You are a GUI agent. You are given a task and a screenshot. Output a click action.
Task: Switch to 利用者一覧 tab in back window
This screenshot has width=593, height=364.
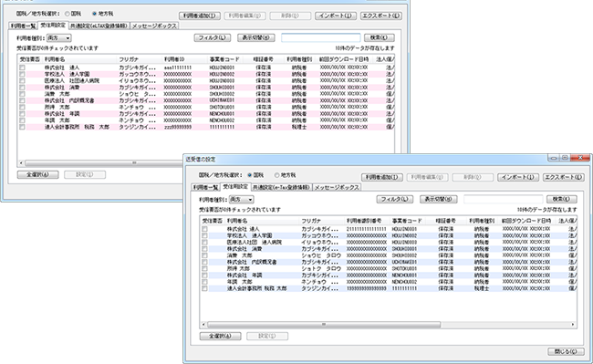click(23, 26)
